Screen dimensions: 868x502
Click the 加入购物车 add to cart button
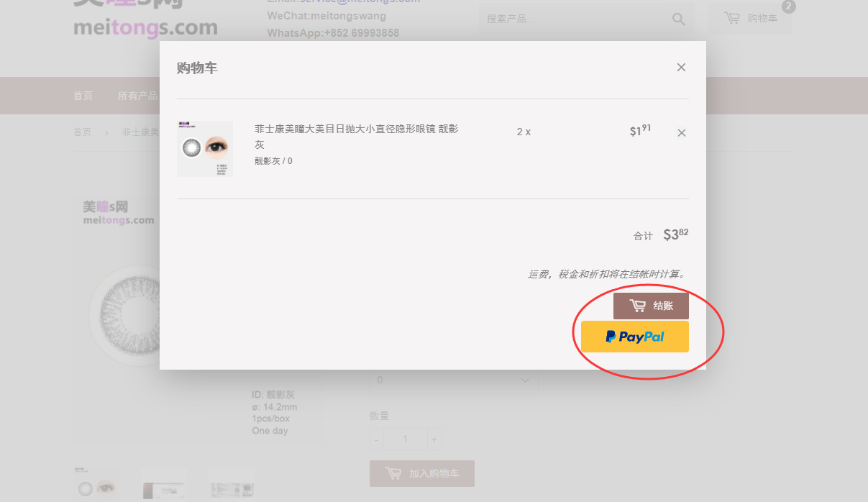[422, 474]
